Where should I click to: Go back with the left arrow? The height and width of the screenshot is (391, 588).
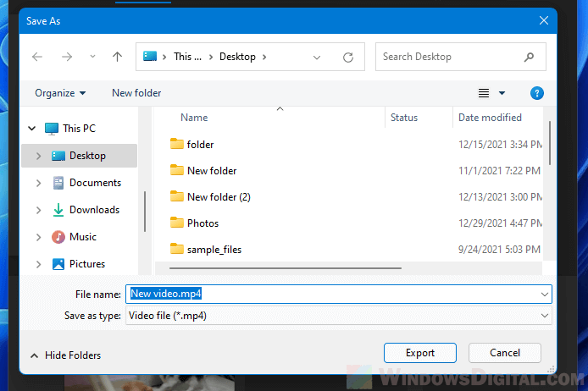37,57
